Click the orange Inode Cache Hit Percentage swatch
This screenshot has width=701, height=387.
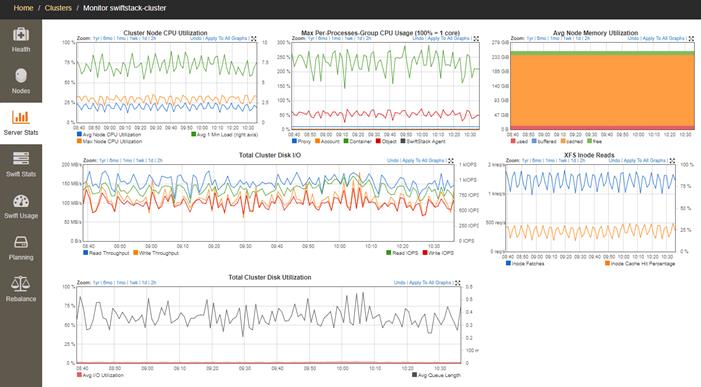tap(607, 263)
